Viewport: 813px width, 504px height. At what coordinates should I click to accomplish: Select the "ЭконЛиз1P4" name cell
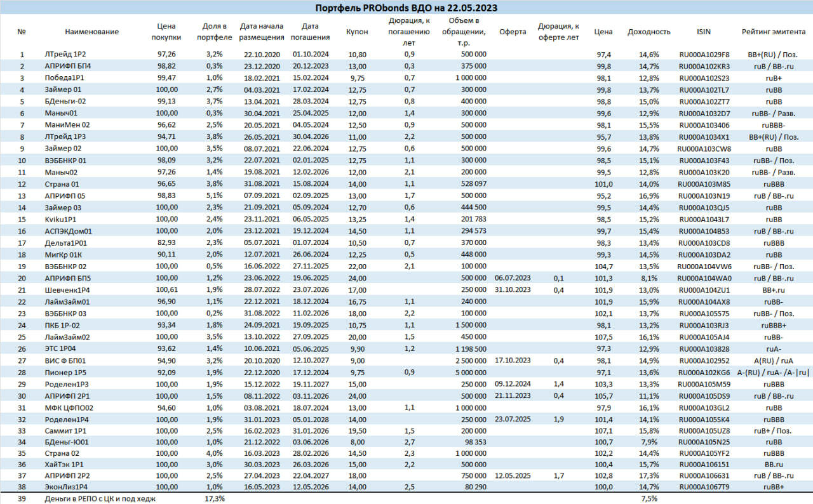pyautogui.click(x=67, y=487)
